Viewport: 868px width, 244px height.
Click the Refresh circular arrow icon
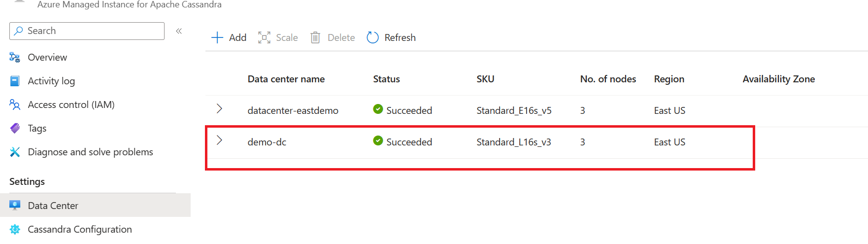pos(373,37)
